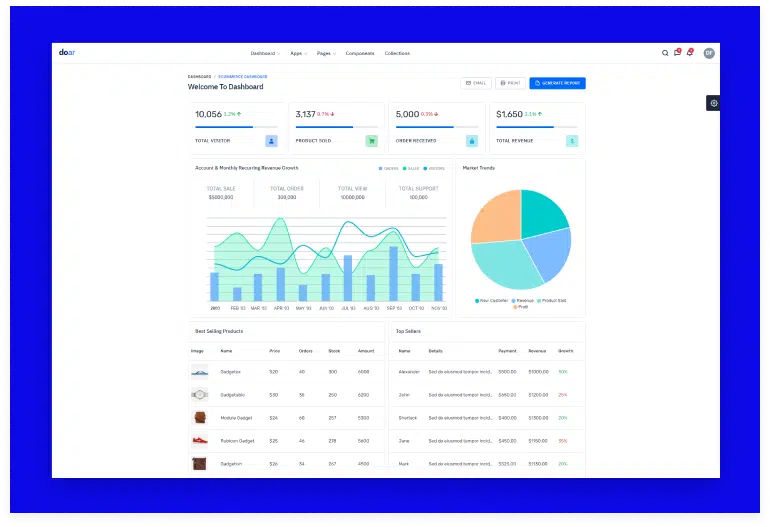Open the Collections menu item
The image size is (770, 527).
(x=397, y=53)
